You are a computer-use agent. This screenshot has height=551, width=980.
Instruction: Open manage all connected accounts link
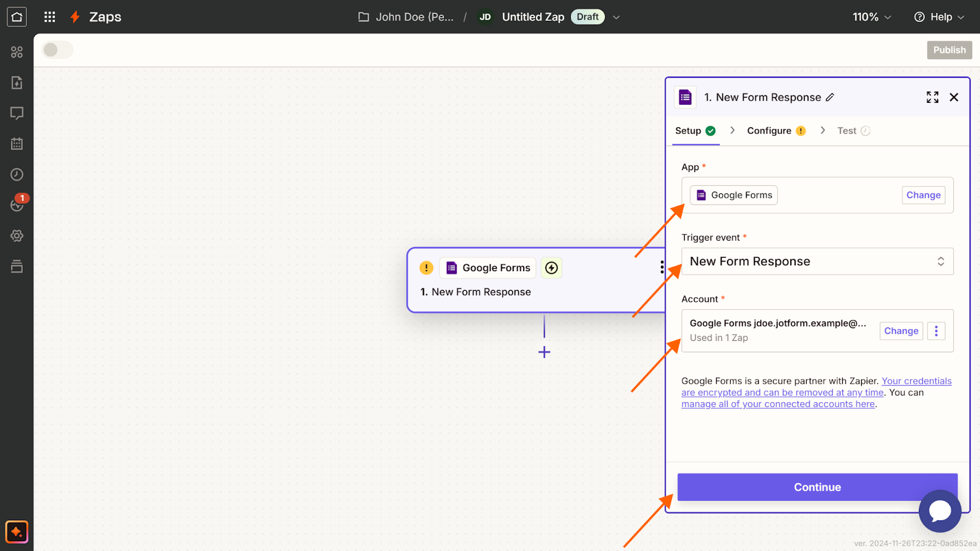click(x=778, y=404)
